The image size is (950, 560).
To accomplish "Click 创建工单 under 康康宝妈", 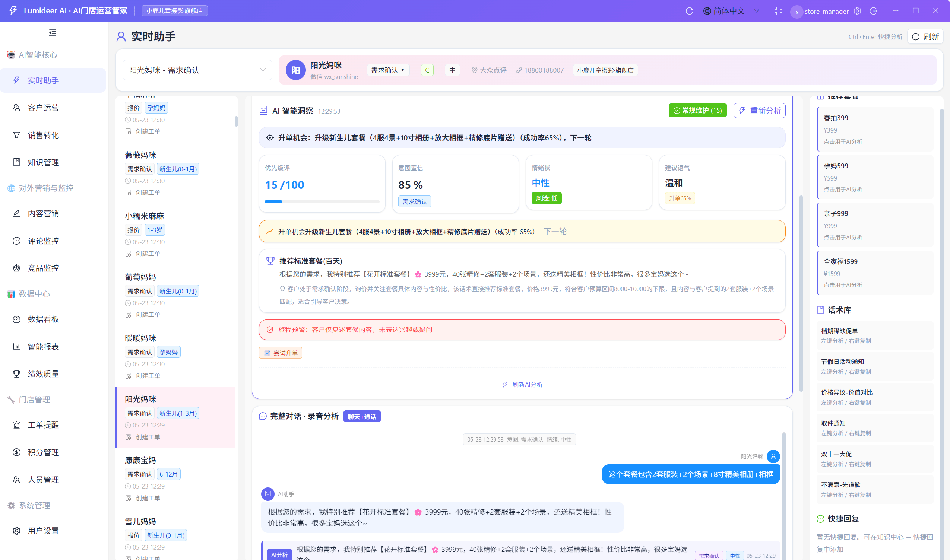I will [x=143, y=498].
